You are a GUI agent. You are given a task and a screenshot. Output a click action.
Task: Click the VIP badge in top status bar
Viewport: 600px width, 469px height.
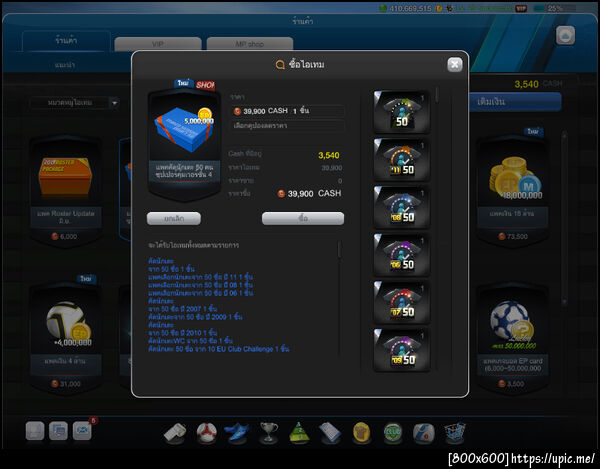(x=522, y=8)
